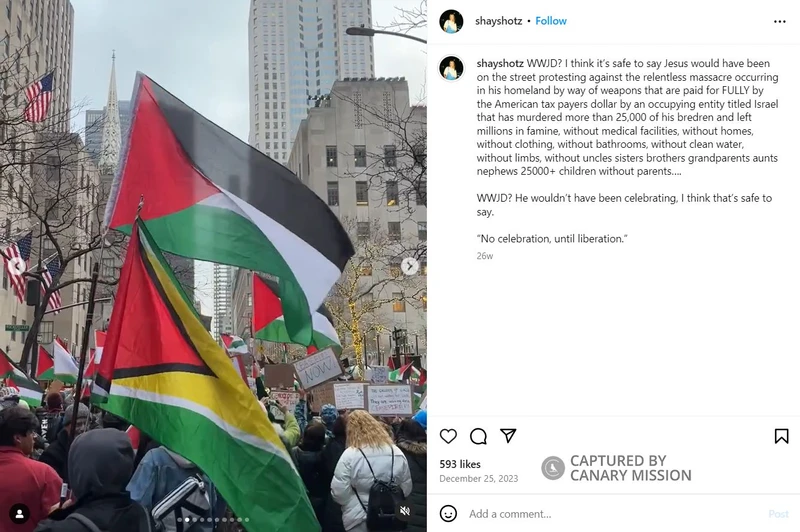Go to next carousel slide arrow
800x532 pixels.
[409, 266]
